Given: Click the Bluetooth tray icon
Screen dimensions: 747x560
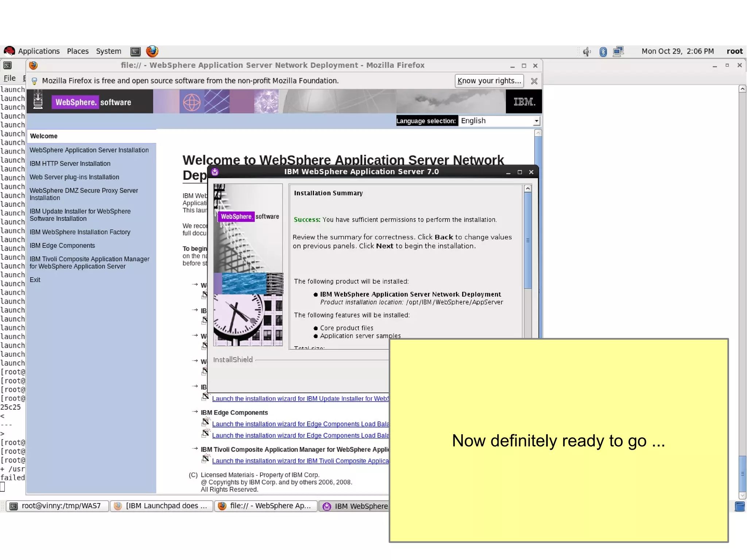Looking at the screenshot, I should (603, 51).
